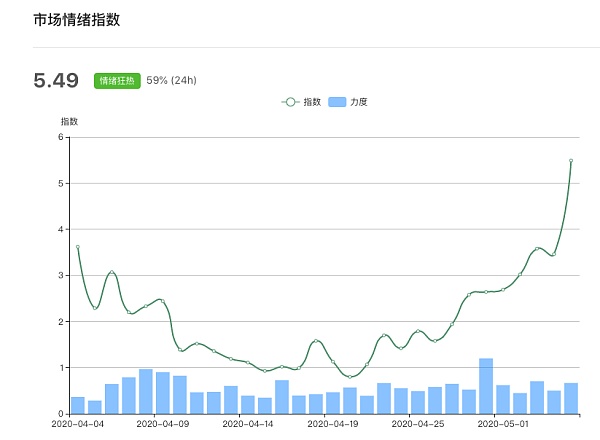This screenshot has height=440, width=600.
Task: Select the first data point on the line
Action: (77, 247)
